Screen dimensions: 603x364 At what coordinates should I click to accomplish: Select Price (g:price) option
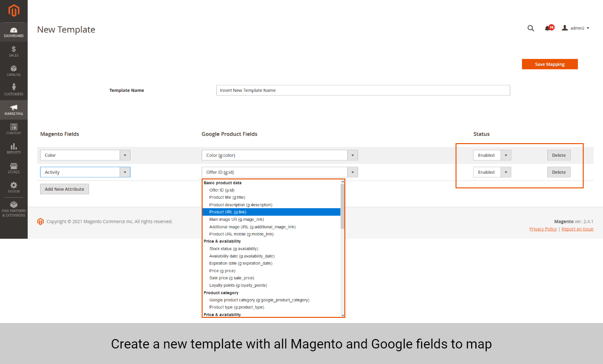click(271, 271)
